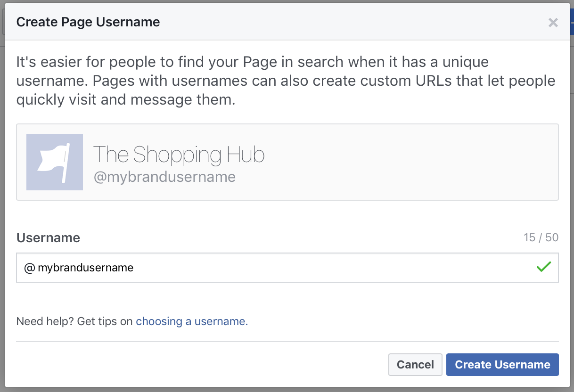Viewport: 574px width, 392px height.
Task: Click the Create Username button
Action: (x=502, y=364)
